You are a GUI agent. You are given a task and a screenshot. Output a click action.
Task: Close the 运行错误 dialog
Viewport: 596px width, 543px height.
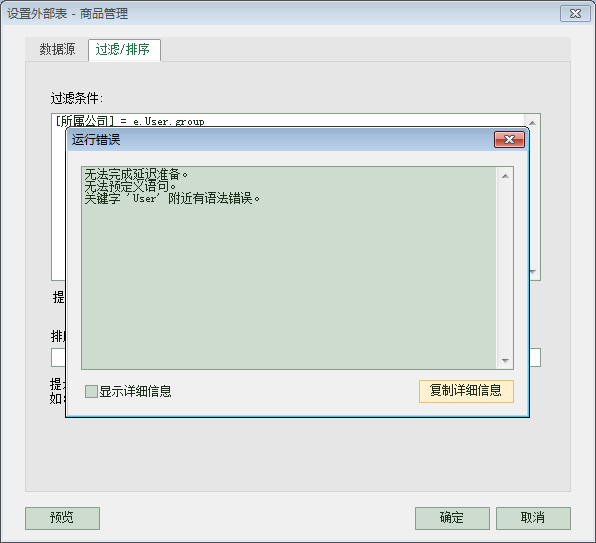coord(509,139)
